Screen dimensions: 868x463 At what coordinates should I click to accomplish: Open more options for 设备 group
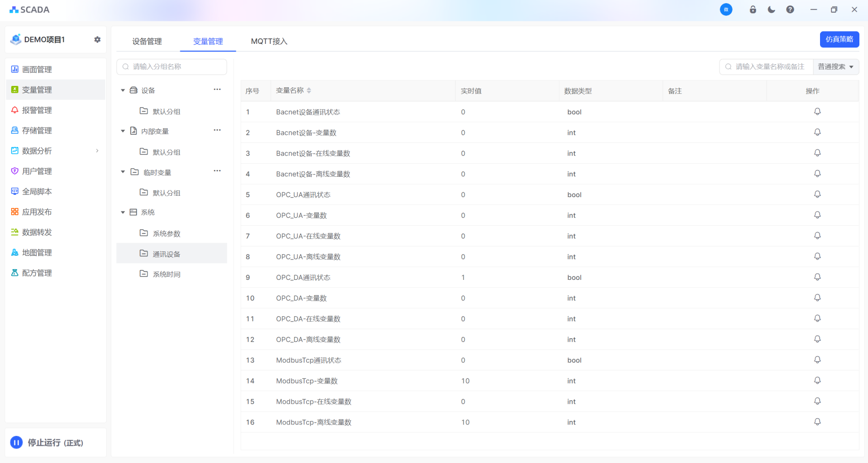pyautogui.click(x=217, y=90)
